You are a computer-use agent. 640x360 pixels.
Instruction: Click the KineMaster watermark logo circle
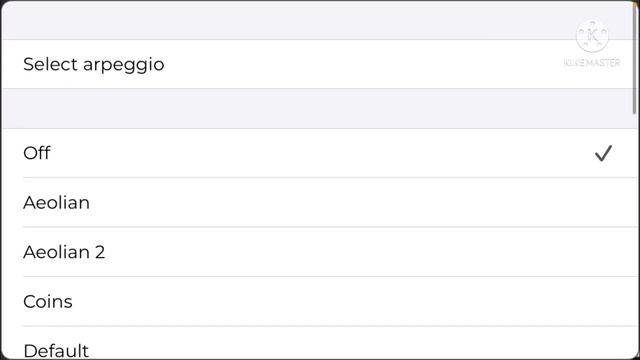coord(592,36)
